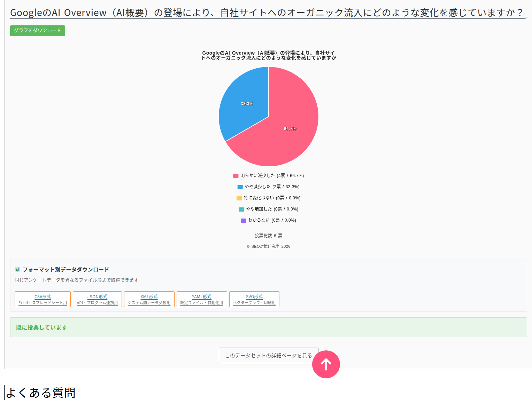Open the CSV形式 download link
Screen dimensions: 532x404
coord(43,299)
